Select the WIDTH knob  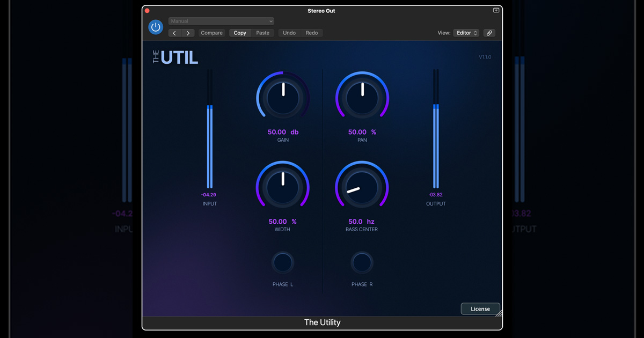pos(283,187)
